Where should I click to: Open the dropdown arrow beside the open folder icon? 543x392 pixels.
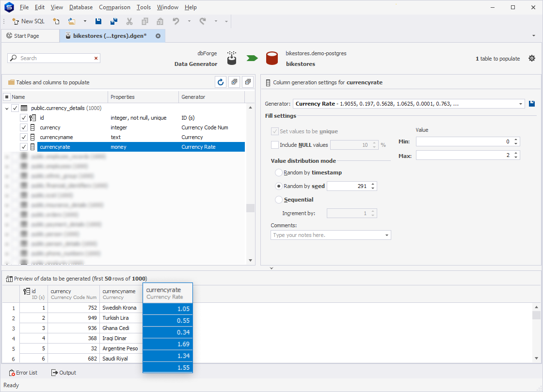[85, 21]
